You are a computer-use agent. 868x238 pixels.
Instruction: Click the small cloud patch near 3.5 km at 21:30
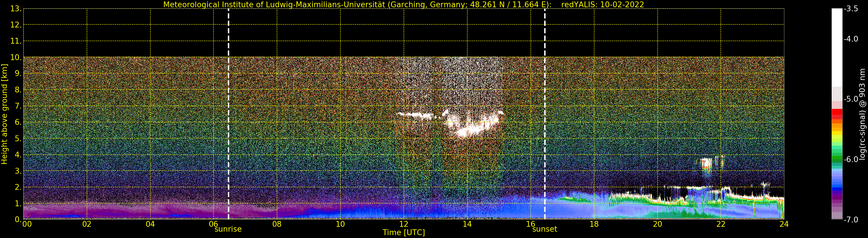coord(707,164)
